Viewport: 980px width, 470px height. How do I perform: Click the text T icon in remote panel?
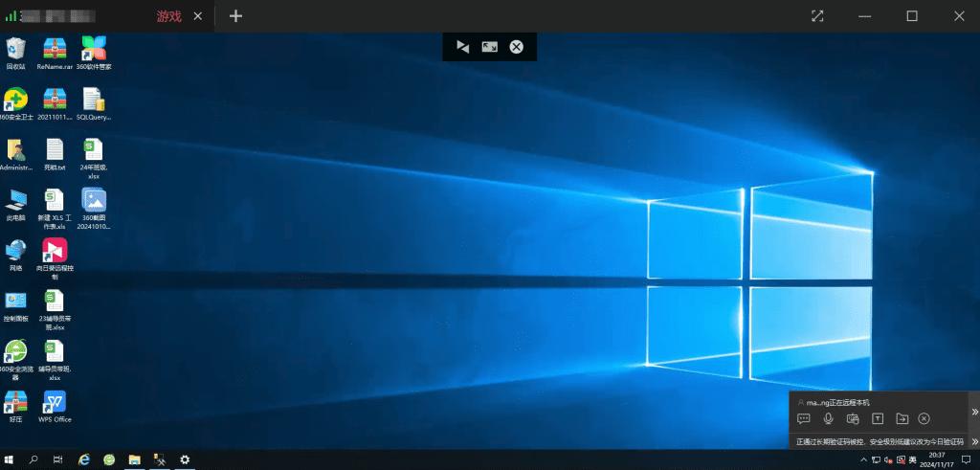coord(878,418)
